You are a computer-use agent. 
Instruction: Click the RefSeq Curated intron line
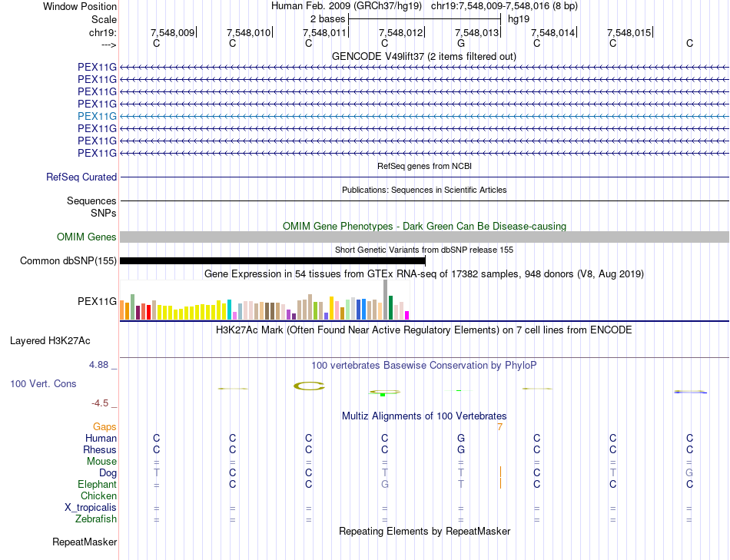(x=424, y=177)
